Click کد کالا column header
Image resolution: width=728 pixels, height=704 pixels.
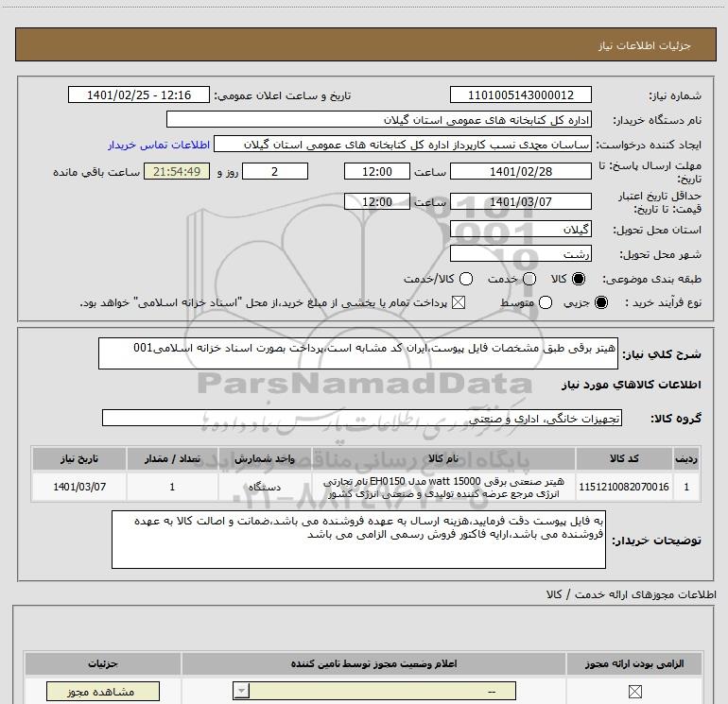pos(624,458)
